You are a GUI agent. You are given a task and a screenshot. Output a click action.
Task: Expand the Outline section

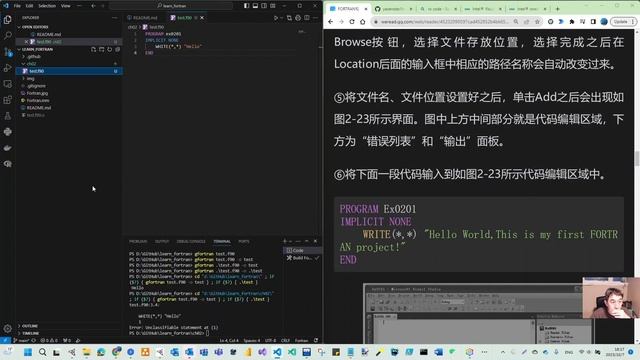point(69,326)
